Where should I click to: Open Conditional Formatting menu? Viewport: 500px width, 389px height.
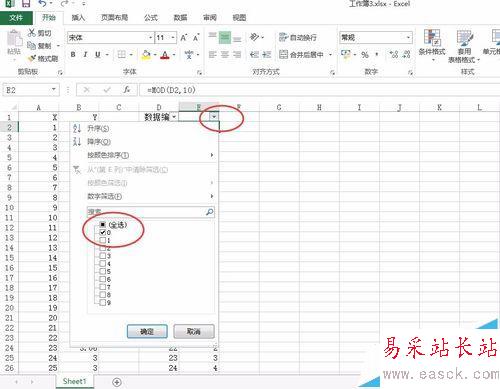point(432,45)
